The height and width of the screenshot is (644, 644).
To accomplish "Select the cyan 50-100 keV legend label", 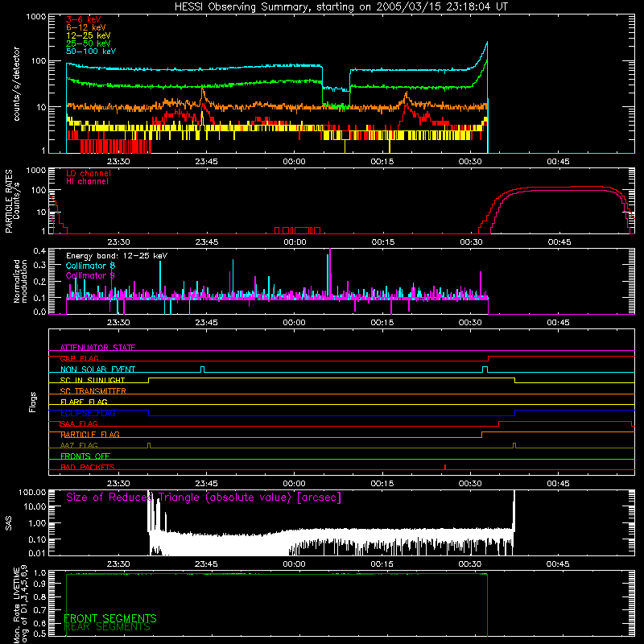I will (91, 52).
